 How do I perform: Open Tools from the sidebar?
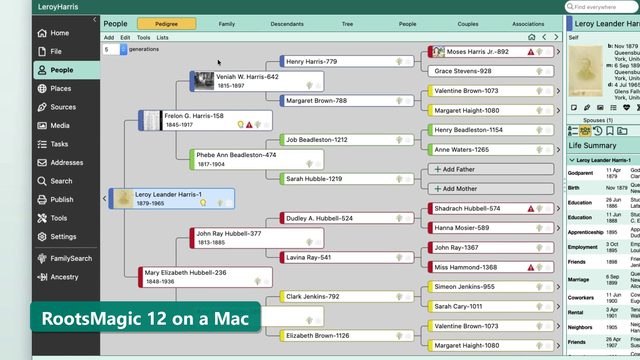66,218
